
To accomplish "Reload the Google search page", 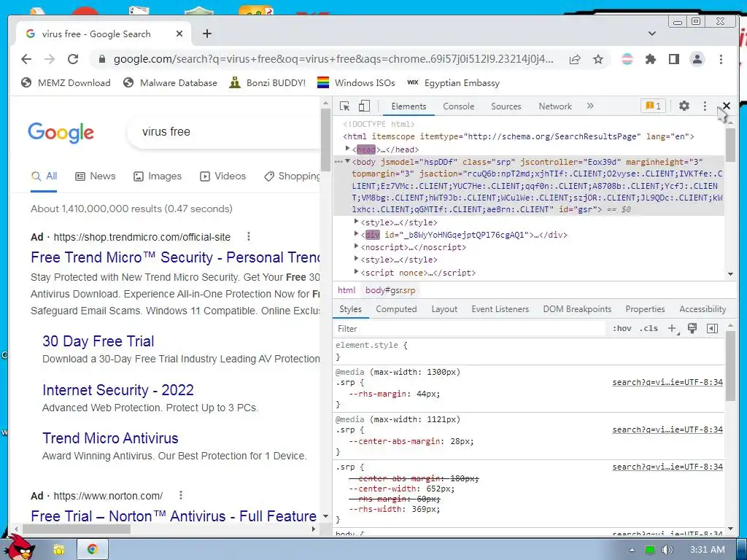I will (73, 59).
